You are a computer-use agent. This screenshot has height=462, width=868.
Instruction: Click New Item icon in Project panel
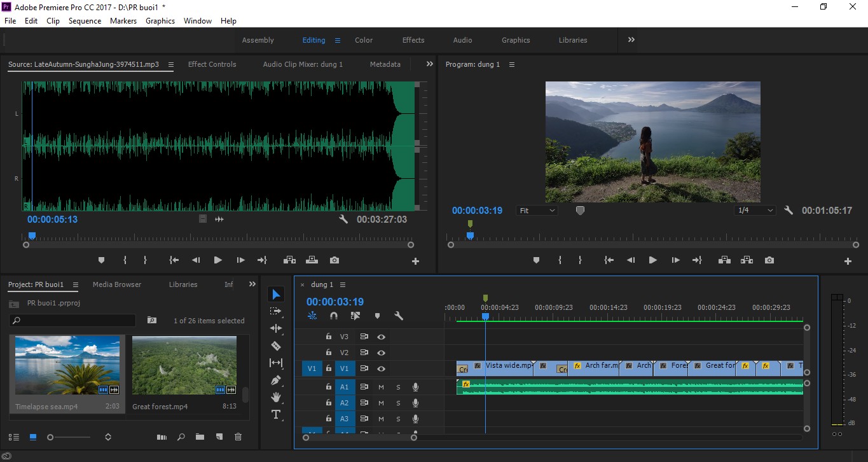[x=219, y=437]
